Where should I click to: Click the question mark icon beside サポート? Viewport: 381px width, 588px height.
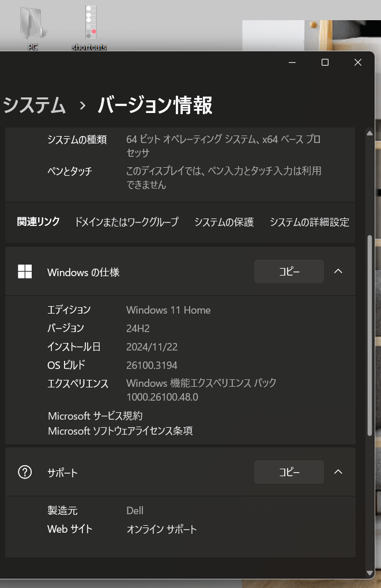[25, 472]
